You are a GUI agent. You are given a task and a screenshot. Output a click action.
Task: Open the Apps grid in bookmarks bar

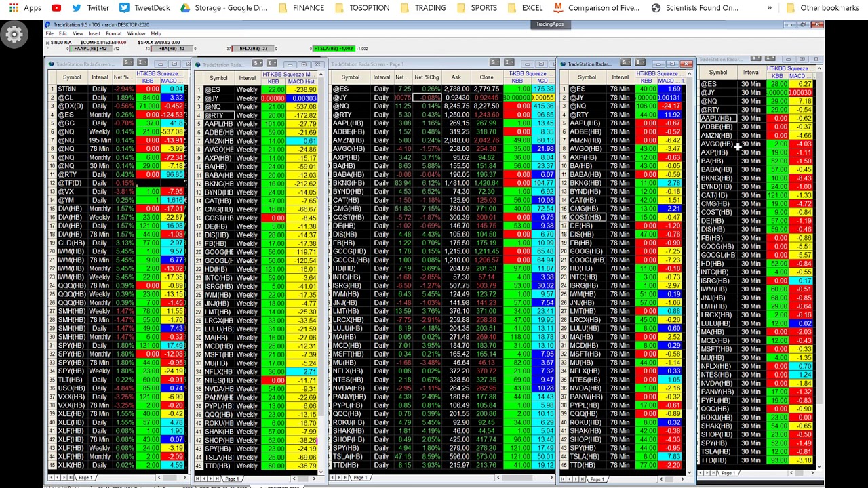25,8
